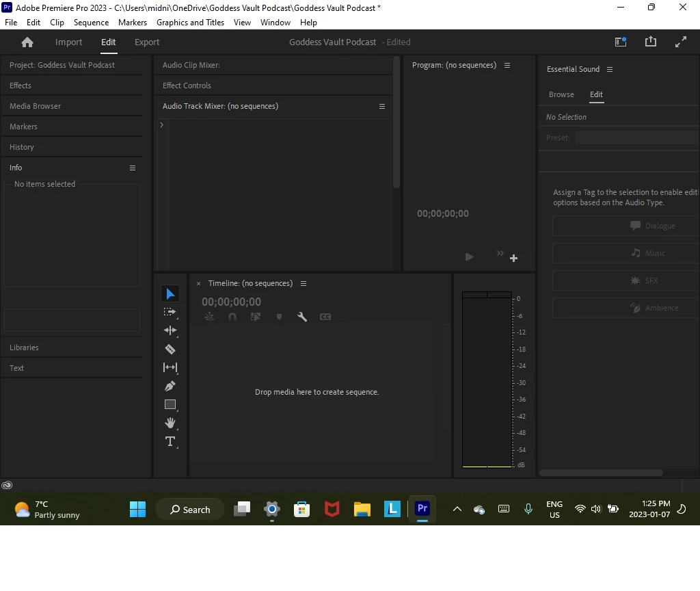Select the Razor tool
Viewport: 700px width, 591px height.
click(x=170, y=349)
